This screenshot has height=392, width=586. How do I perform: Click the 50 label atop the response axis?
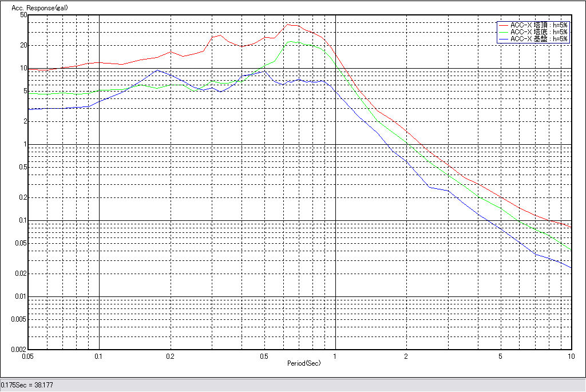[x=23, y=15]
